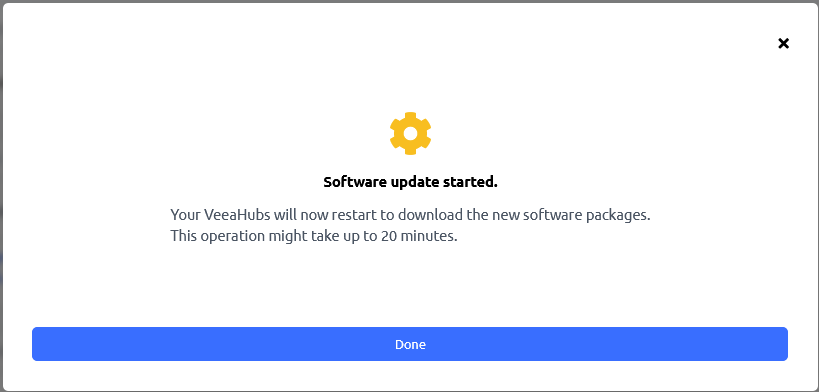Viewport: 819px width, 392px height.
Task: Close the dialog with the X icon
Action: [x=783, y=43]
